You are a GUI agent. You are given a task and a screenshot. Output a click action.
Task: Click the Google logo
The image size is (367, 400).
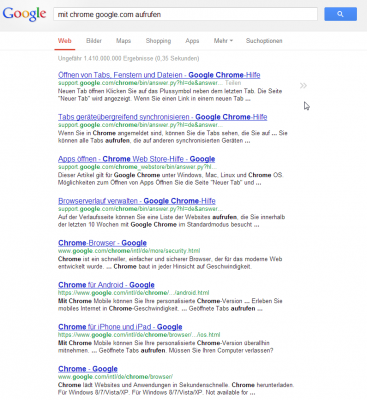coord(24,14)
